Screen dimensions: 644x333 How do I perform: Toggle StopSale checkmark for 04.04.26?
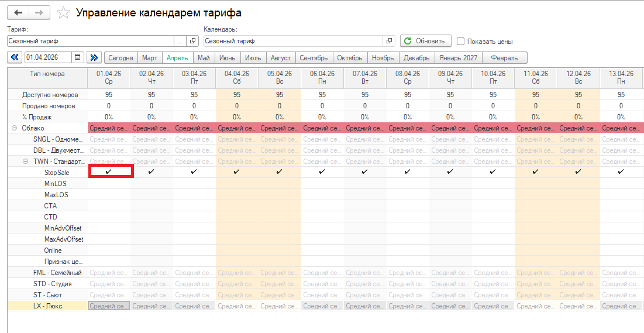[236, 172]
